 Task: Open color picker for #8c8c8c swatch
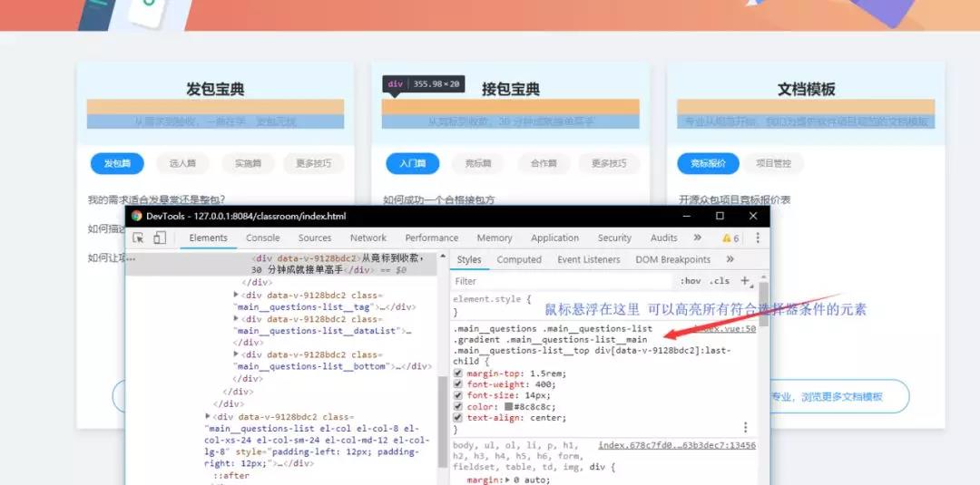(x=507, y=407)
